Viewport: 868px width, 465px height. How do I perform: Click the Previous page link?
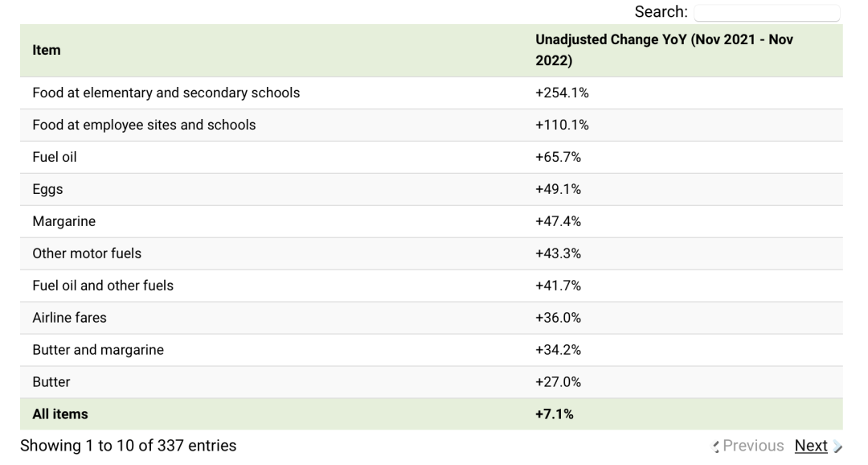753,446
